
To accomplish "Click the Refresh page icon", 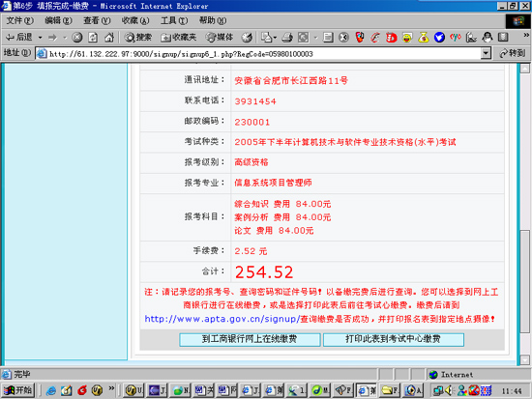I will coord(93,38).
